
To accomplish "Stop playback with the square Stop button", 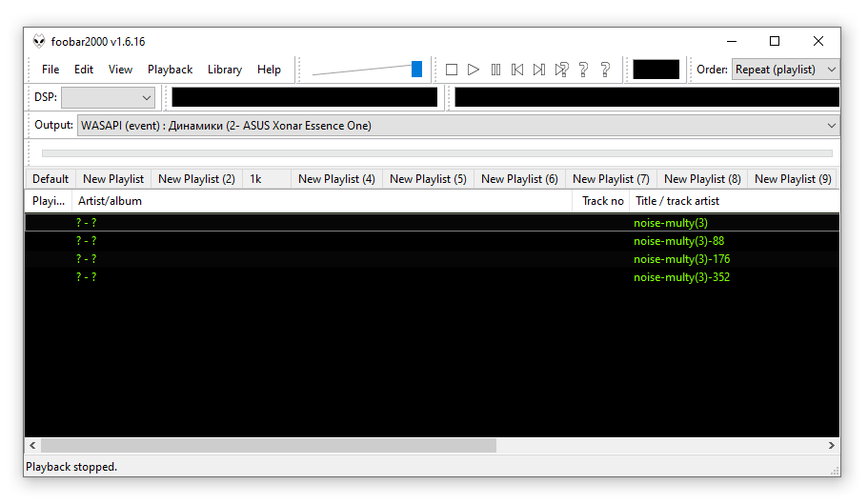I will click(x=452, y=70).
